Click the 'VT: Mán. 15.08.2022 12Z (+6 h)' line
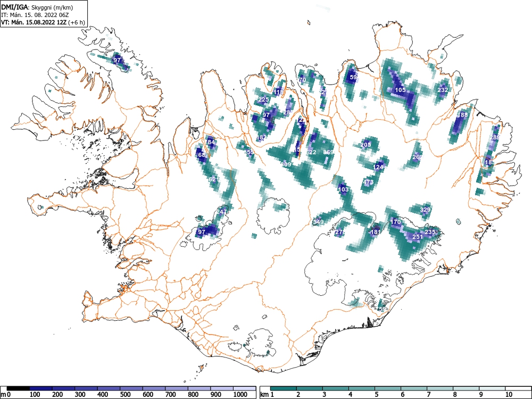The width and height of the screenshot is (532, 399). click(x=43, y=22)
